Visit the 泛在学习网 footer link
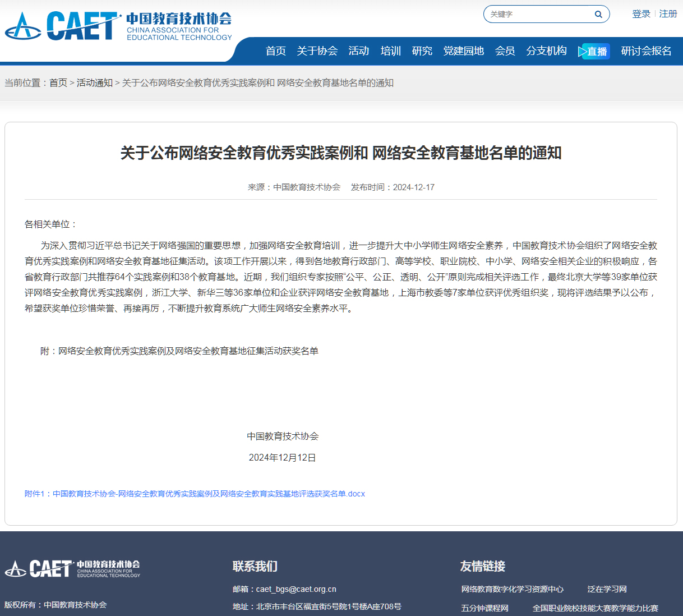683x616 pixels. click(607, 589)
